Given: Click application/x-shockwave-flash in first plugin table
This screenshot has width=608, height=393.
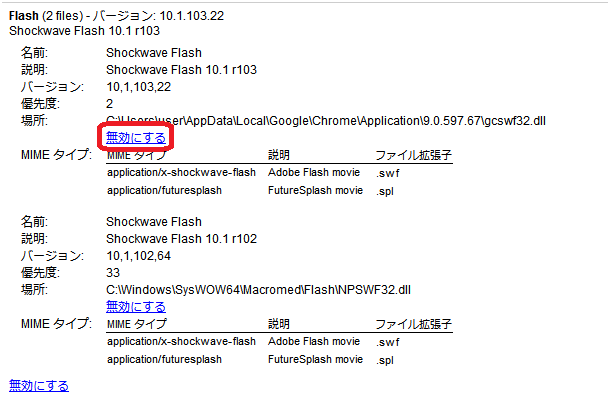Looking at the screenshot, I should click(x=181, y=172).
